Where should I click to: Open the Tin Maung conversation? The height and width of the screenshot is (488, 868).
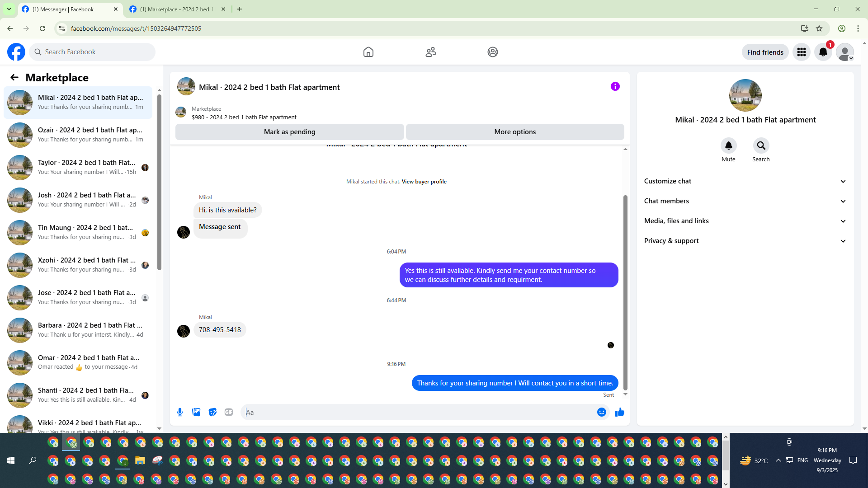(78, 233)
